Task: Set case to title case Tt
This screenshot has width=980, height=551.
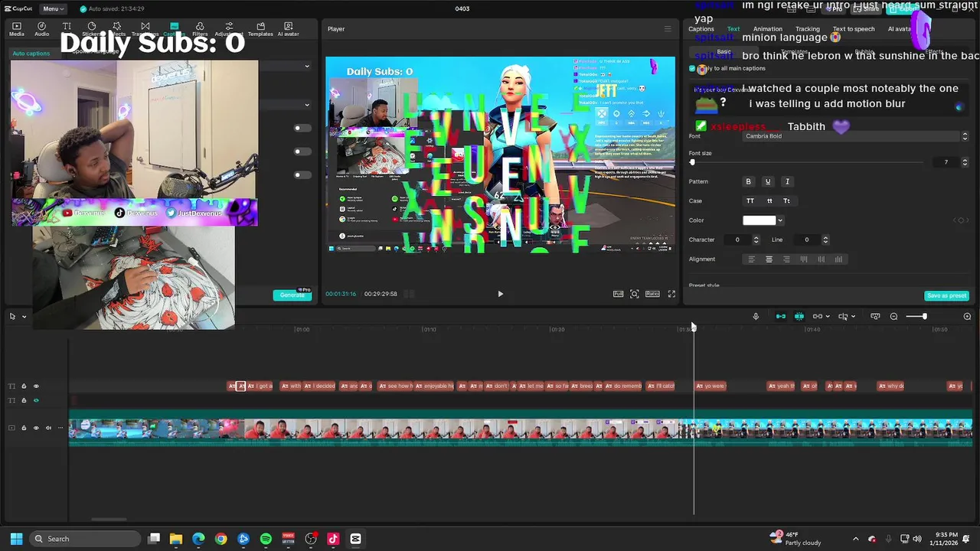Action: pos(786,201)
